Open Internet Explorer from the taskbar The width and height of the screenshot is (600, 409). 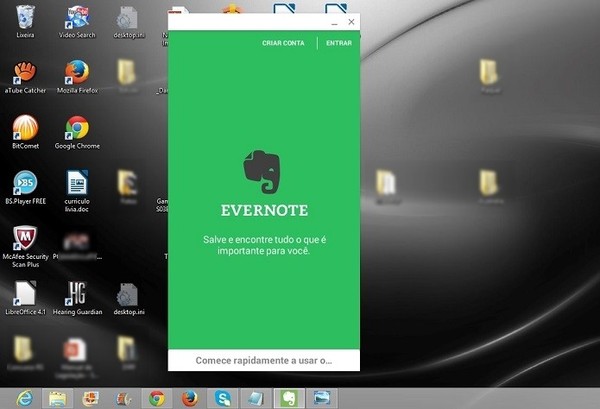point(24,399)
